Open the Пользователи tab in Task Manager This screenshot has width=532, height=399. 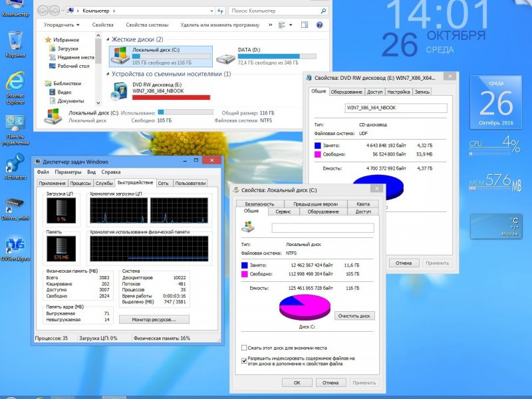[190, 184]
